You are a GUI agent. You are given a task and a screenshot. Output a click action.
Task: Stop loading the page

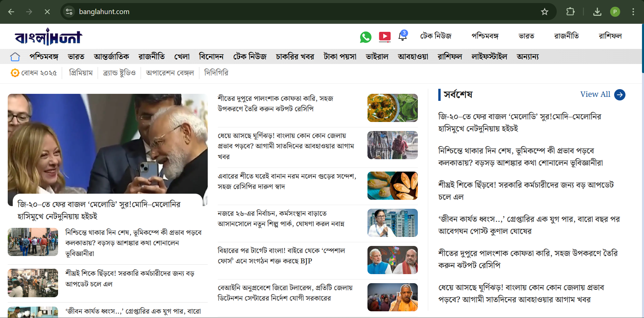47,12
